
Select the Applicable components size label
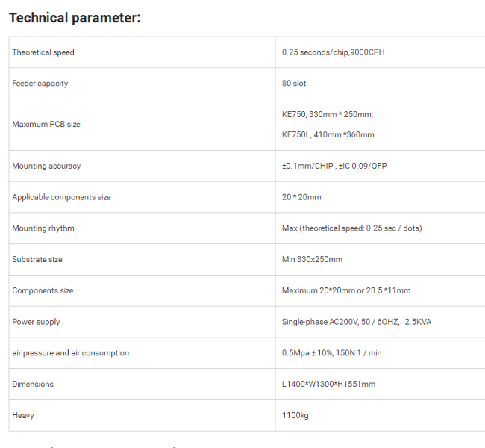pyautogui.click(x=61, y=197)
